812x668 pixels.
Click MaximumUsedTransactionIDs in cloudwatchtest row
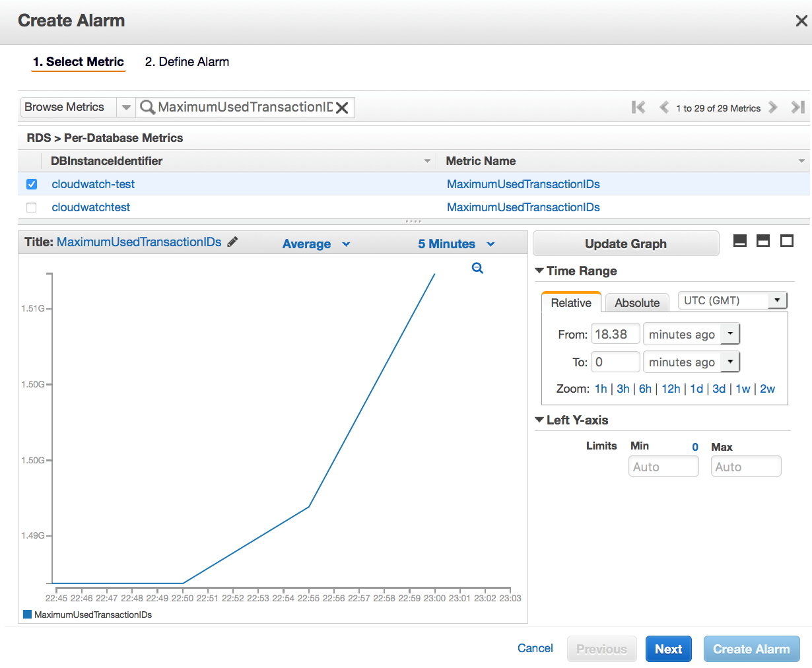[x=524, y=207]
